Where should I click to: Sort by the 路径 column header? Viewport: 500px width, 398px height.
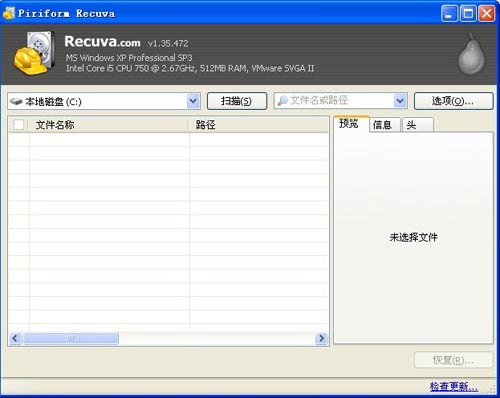pos(259,125)
